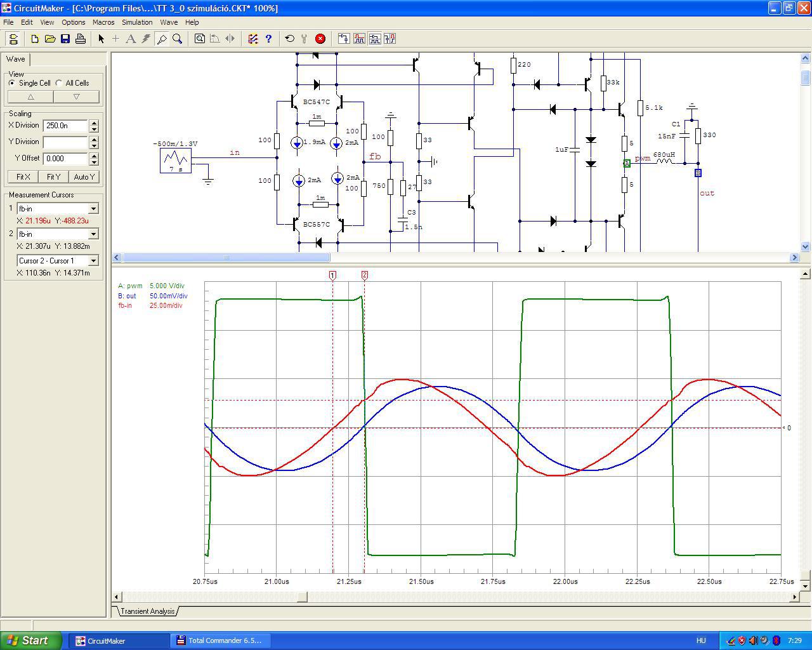Increase the X Division spinner value
This screenshot has width=812, height=650.
(x=94, y=123)
